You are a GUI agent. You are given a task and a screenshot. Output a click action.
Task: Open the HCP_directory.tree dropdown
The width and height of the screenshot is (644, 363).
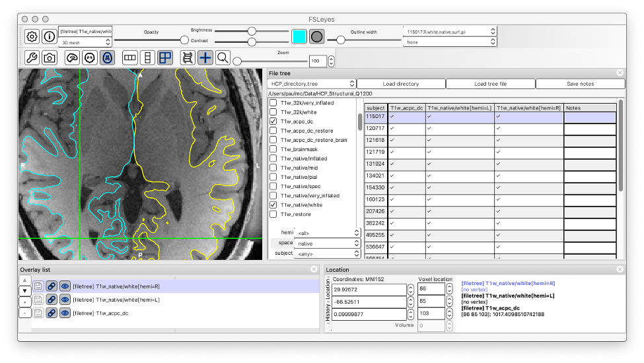[x=312, y=84]
